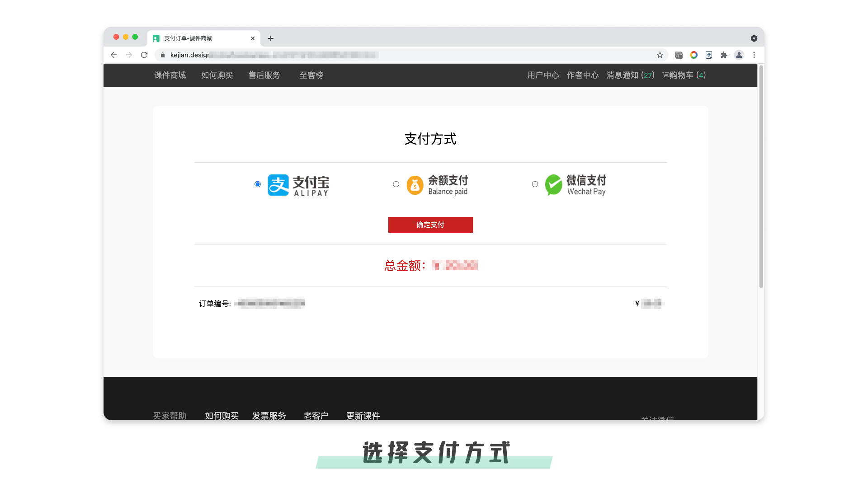Click the blue document extension icon

pyautogui.click(x=709, y=55)
